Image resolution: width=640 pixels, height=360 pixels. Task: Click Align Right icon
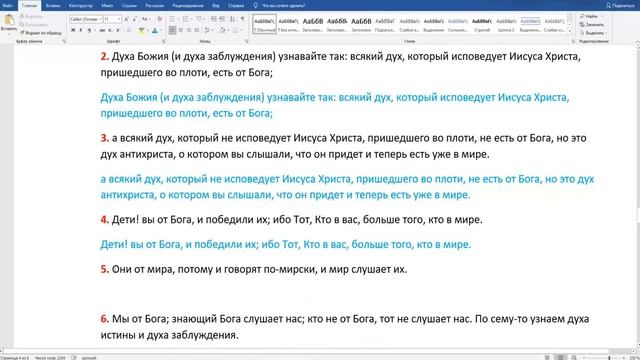(189, 31)
